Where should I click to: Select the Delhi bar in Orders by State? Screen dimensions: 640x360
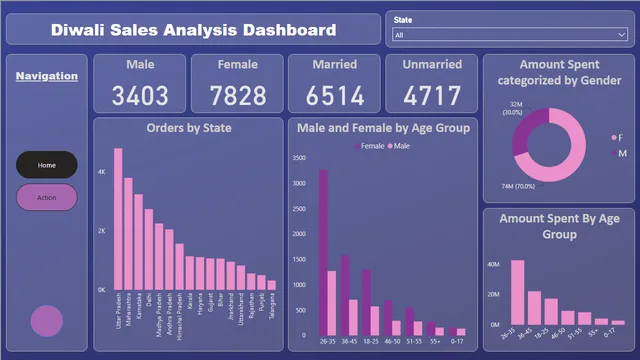[149, 250]
